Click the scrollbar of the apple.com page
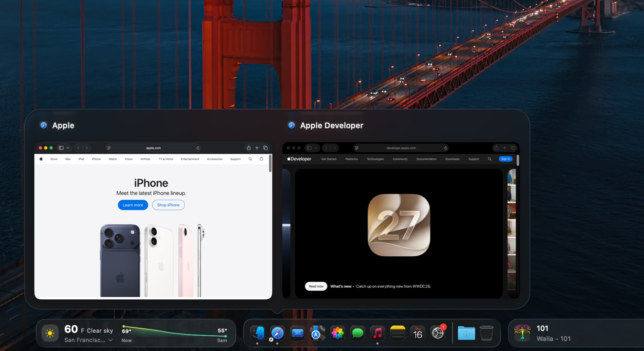Screen dimensions: 644x351 [270, 164]
